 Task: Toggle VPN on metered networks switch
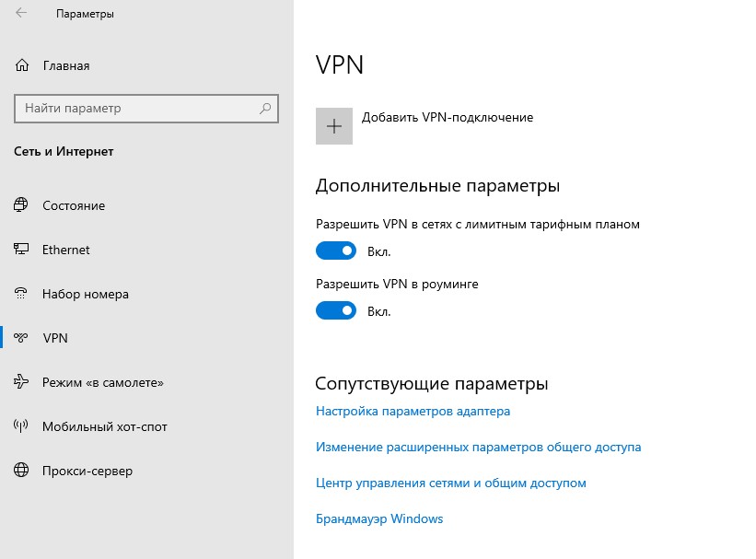pyautogui.click(x=336, y=250)
